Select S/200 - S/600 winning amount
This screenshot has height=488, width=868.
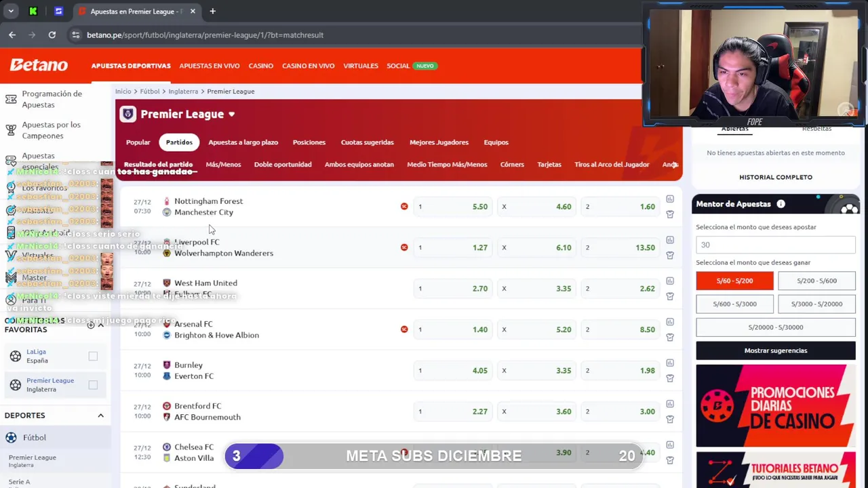[816, 281]
